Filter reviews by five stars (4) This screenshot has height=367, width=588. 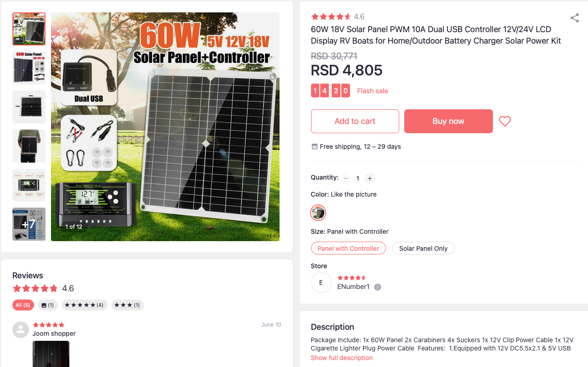click(85, 305)
